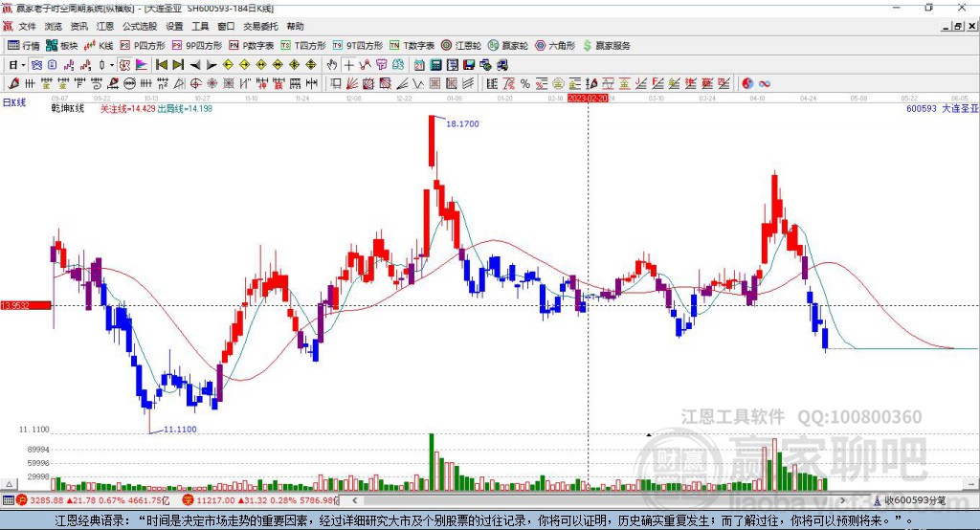Open the calculator icon in toolbar
980x530 pixels.
(x=435, y=65)
